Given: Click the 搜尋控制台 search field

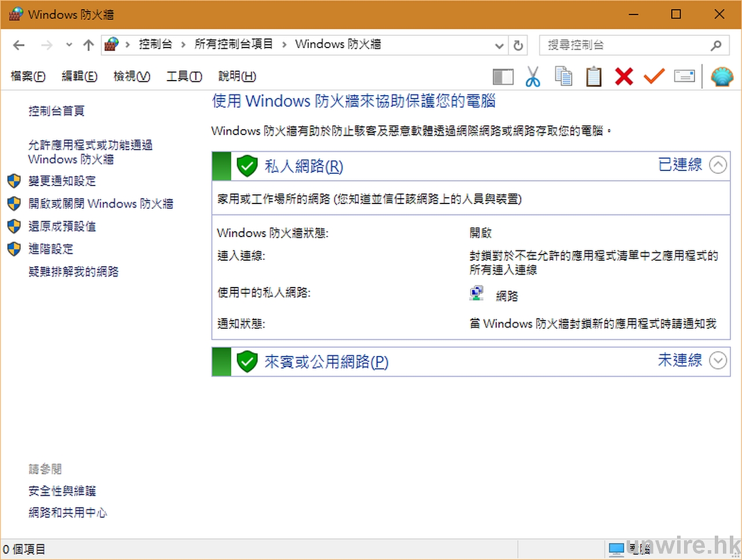Looking at the screenshot, I should 626,45.
